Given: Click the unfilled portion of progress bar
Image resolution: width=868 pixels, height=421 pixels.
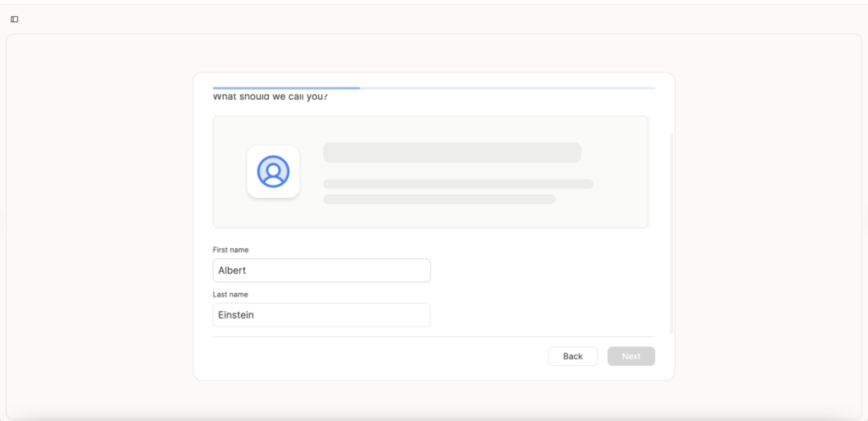Looking at the screenshot, I should (x=507, y=87).
